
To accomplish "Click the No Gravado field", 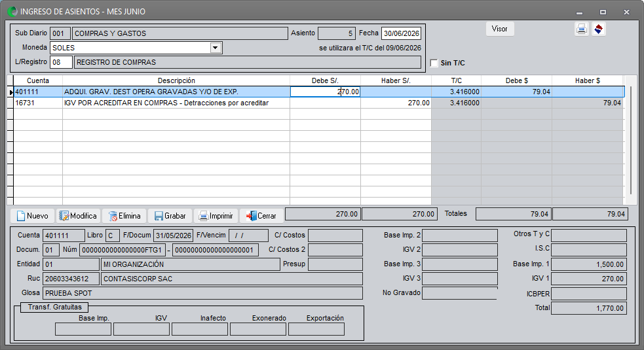I will (x=460, y=293).
